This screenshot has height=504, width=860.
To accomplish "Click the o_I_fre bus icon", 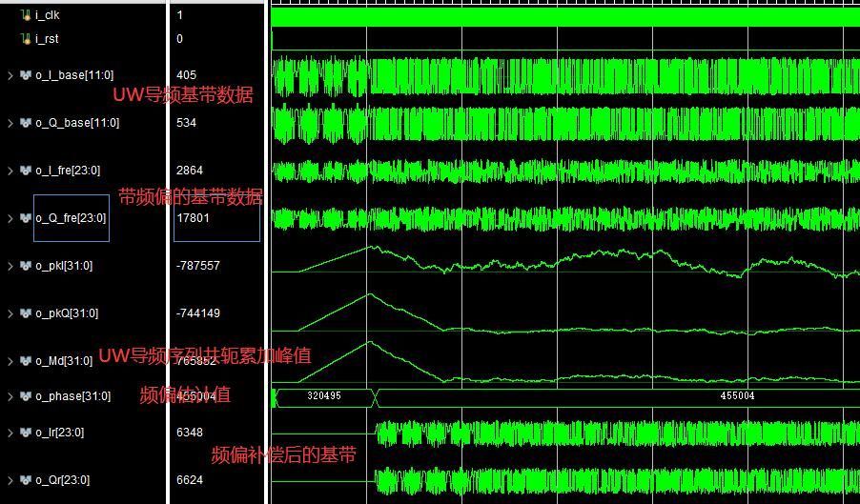I will 25,171.
